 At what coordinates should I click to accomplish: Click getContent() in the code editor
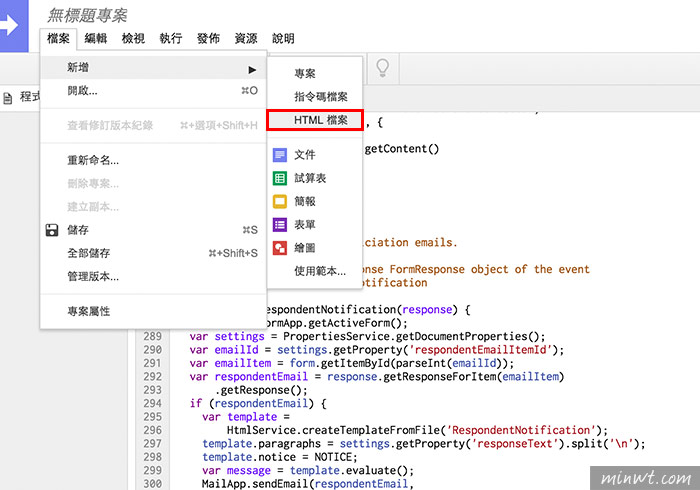point(402,149)
